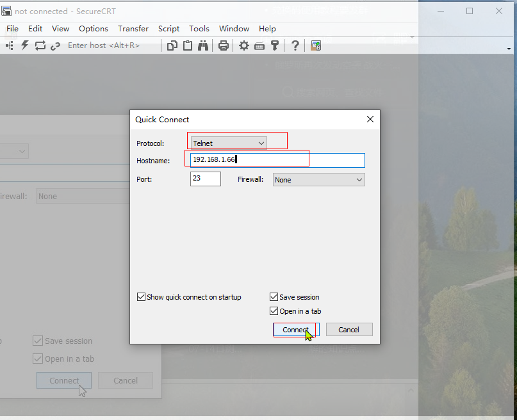The image size is (517, 420).
Task: Click the Port field showing 23
Action: (206, 179)
